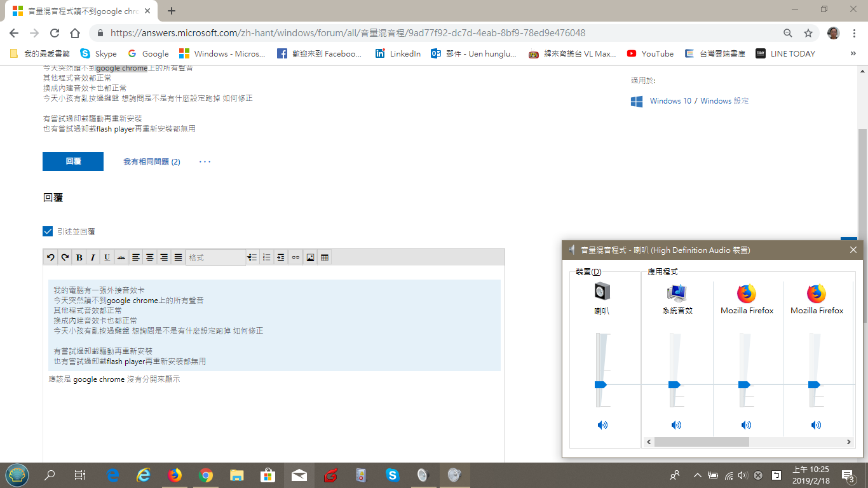Screen dimensions: 868x488
Task: Open a new browser tab
Action: point(172,11)
